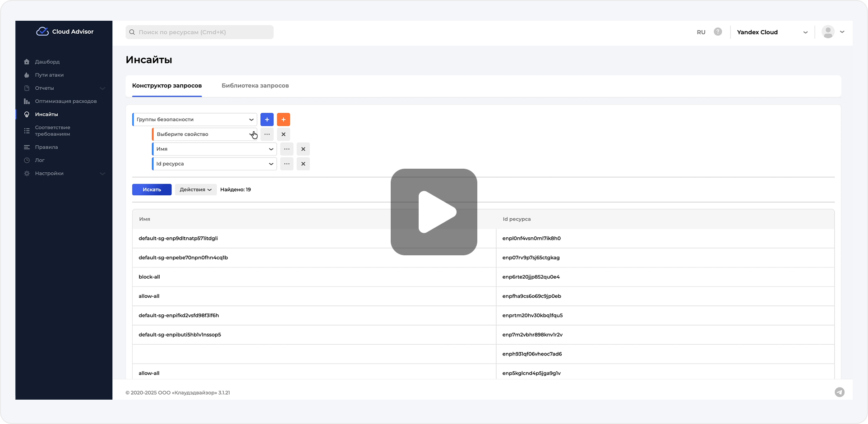Image resolution: width=868 pixels, height=424 pixels.
Task: Open options for the Имя row
Action: (x=286, y=149)
